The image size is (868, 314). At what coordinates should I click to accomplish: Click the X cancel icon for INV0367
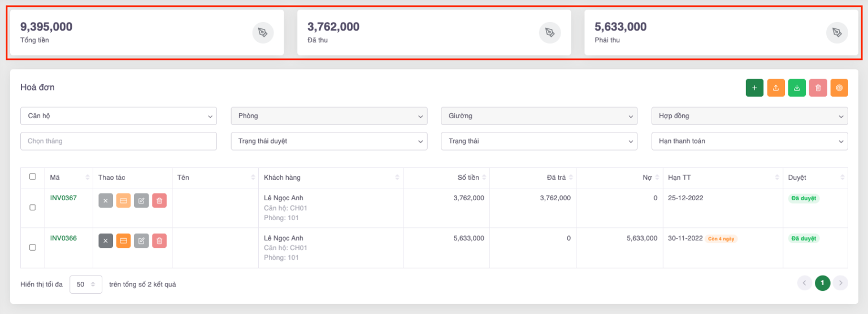[106, 201]
